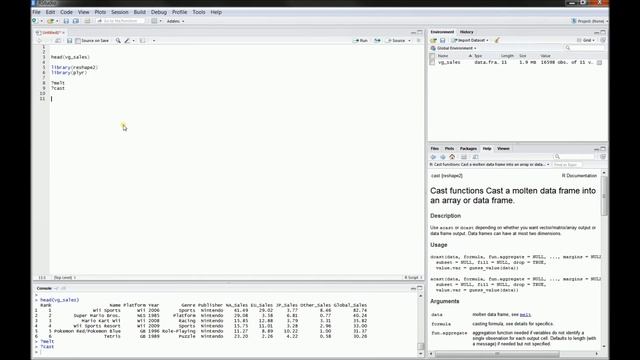Toggle the Source on Save checkbox
This screenshot has width=640, height=360.
click(78, 40)
